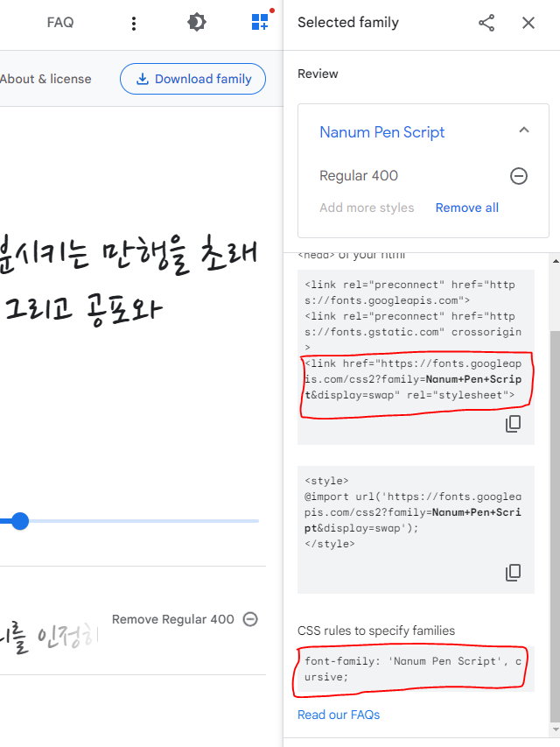Click the side panel vertical scrollbar

coord(555,526)
